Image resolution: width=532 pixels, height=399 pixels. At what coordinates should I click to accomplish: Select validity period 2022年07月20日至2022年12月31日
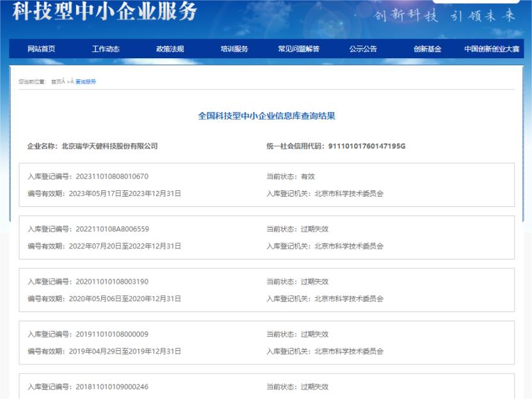pos(125,247)
